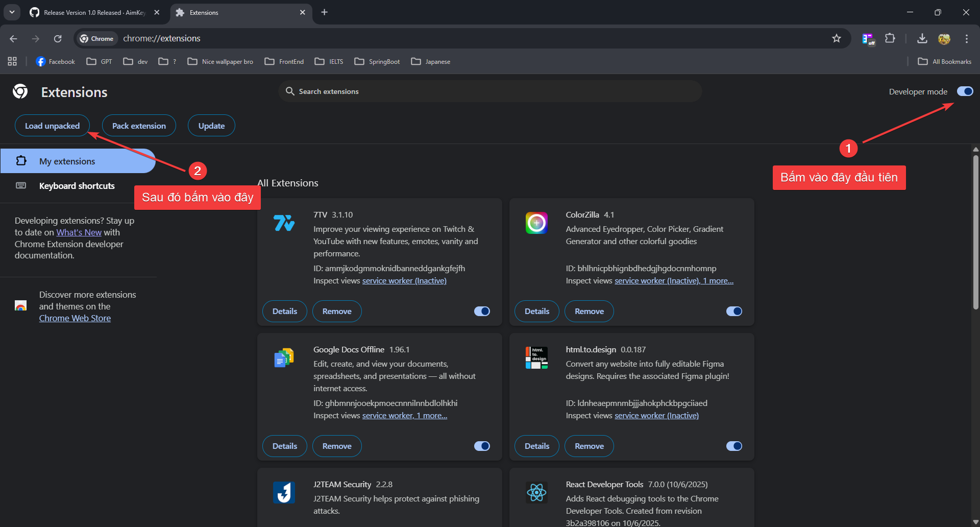
Task: Turn off the 7TV extension toggle
Action: pyautogui.click(x=481, y=311)
